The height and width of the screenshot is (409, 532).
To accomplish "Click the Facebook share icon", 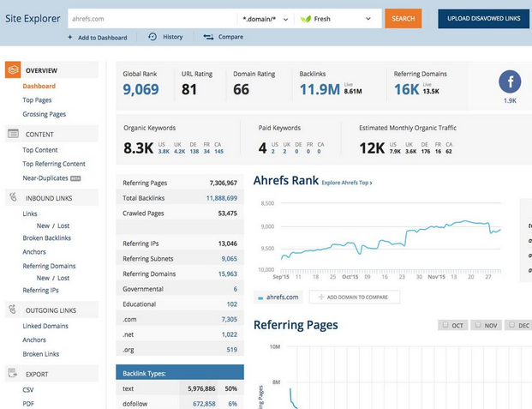I will click(510, 81).
